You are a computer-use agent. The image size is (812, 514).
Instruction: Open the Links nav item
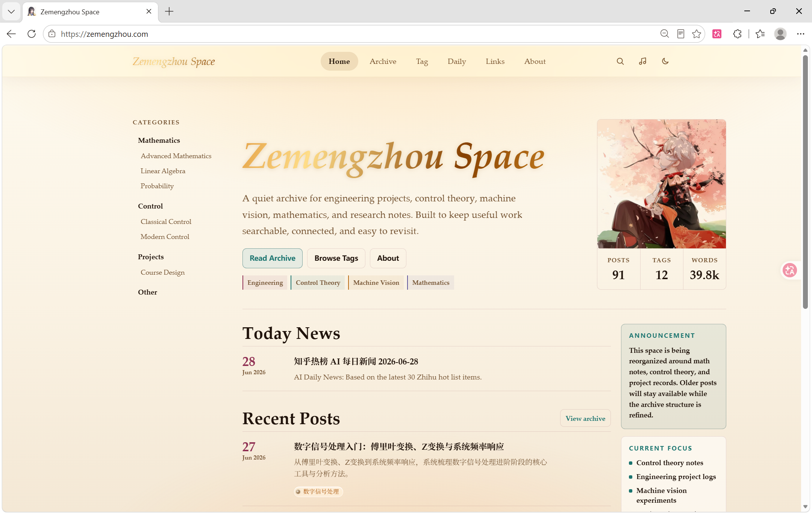pyautogui.click(x=495, y=61)
